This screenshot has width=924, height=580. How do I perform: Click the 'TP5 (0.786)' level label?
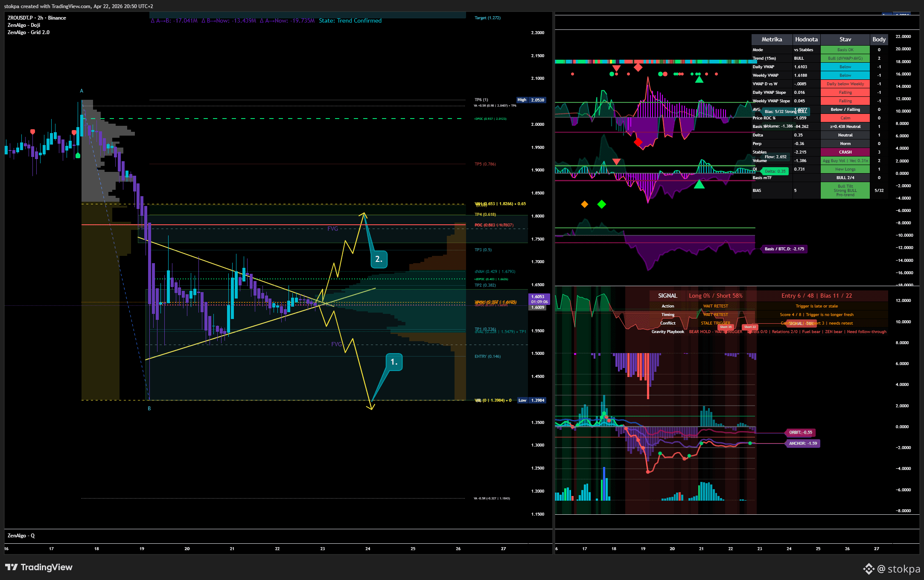(x=485, y=164)
